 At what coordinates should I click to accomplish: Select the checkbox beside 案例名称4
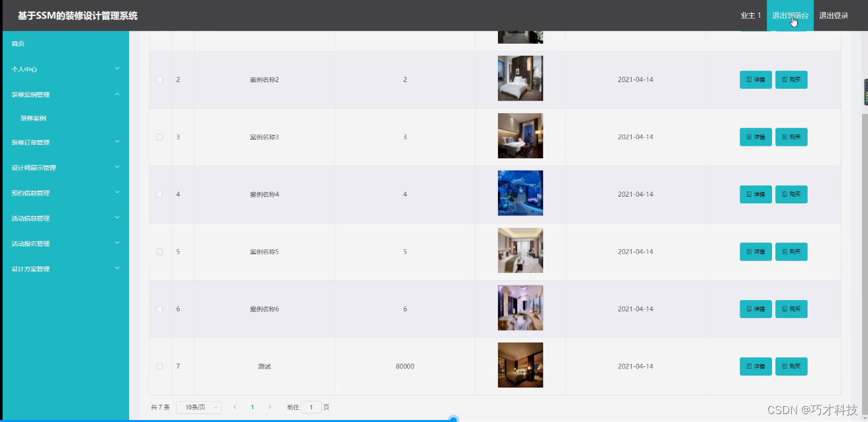(159, 193)
